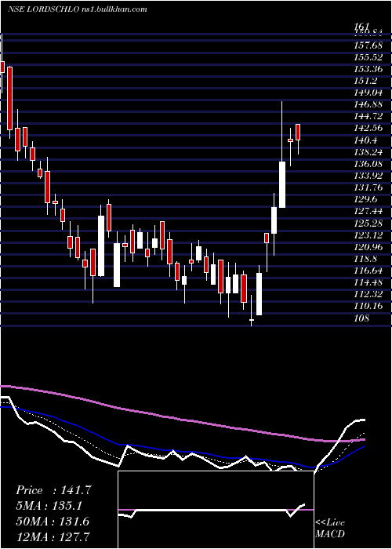Select the 116.64 price axis label
Viewport: 392px width, 549px height.
368,271
